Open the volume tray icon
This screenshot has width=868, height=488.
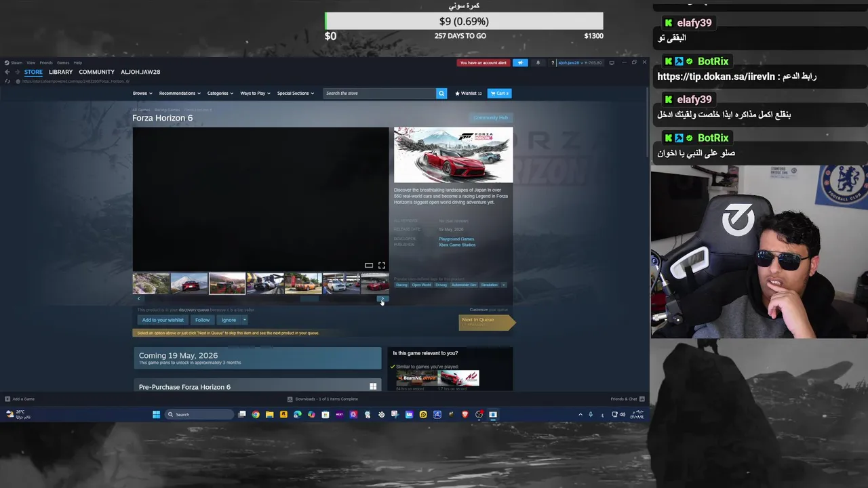623,415
